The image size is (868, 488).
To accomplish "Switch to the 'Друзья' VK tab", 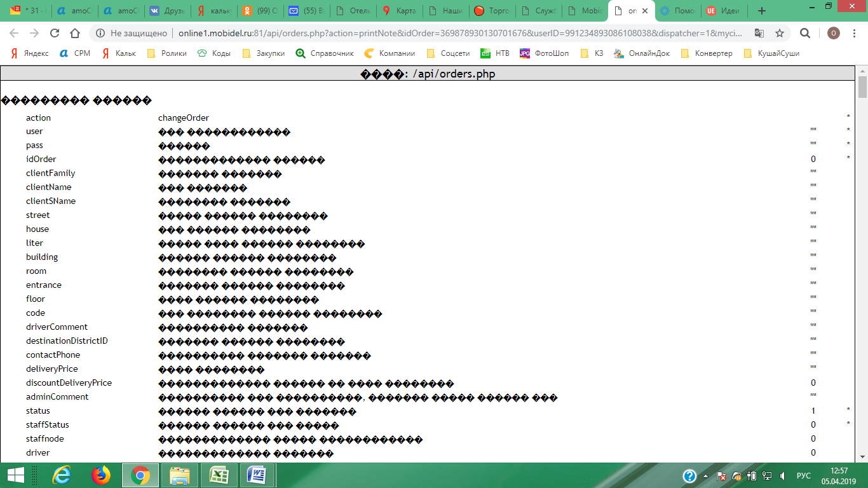I will [x=169, y=11].
